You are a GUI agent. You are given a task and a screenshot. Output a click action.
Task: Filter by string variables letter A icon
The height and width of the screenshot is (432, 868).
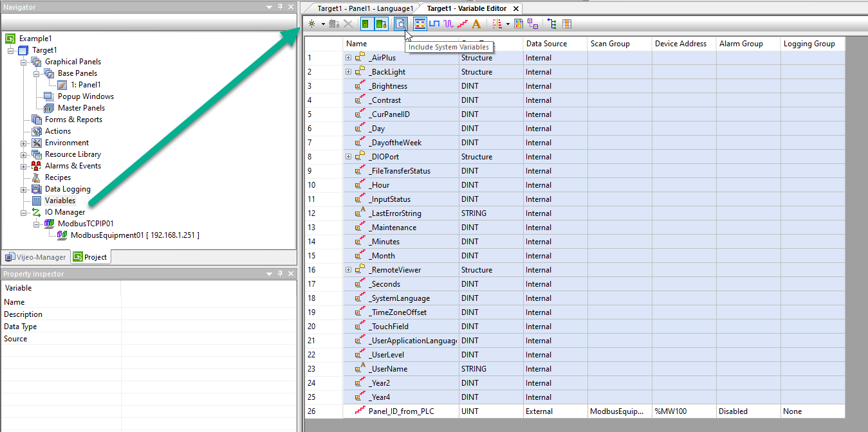pyautogui.click(x=476, y=24)
